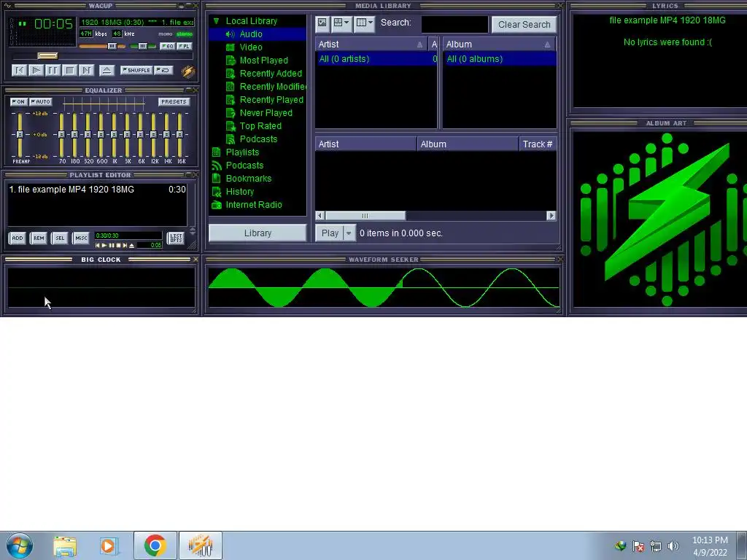747x560 pixels.
Task: Open the WACUP main menu icon in the title bar
Action: 7,6
